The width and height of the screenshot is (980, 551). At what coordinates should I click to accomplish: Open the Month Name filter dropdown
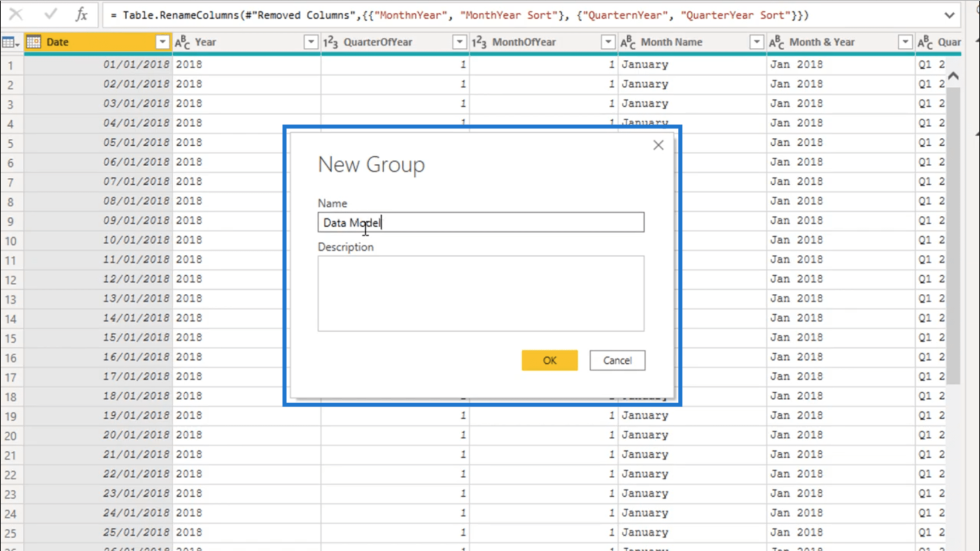pos(757,42)
